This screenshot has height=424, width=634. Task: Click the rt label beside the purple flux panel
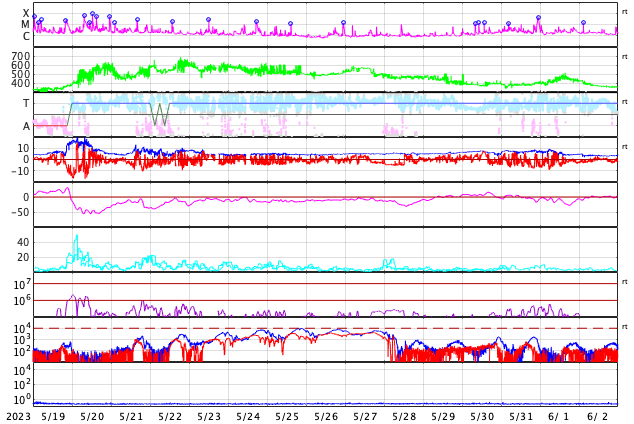[x=625, y=281]
